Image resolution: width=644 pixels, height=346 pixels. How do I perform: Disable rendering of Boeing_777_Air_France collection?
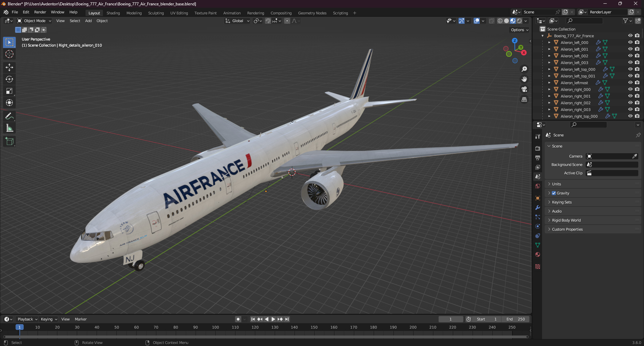pyautogui.click(x=637, y=36)
